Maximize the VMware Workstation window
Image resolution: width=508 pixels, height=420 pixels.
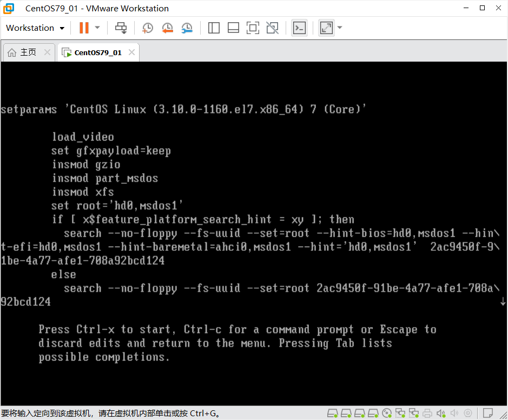[x=483, y=8]
